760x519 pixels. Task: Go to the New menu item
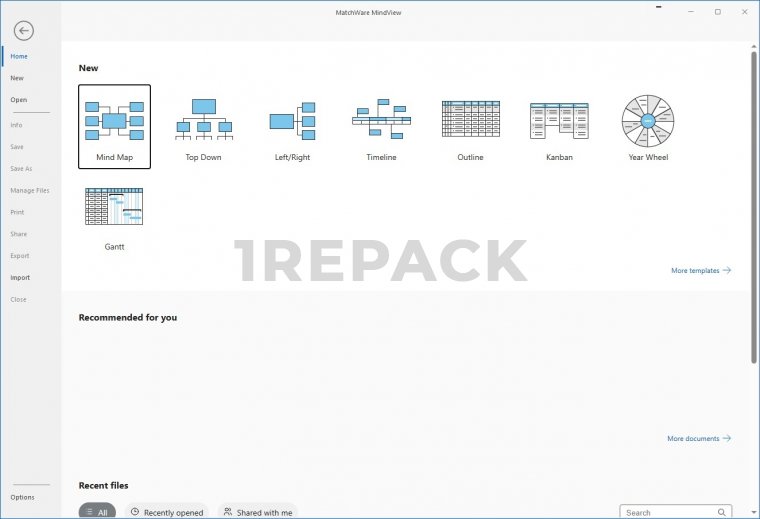17,78
